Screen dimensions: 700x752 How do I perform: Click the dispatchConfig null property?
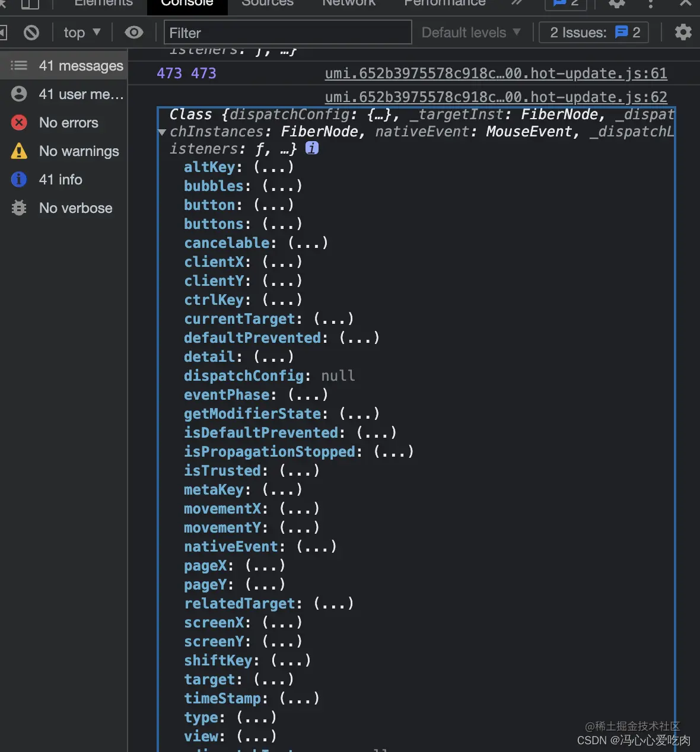tap(269, 376)
